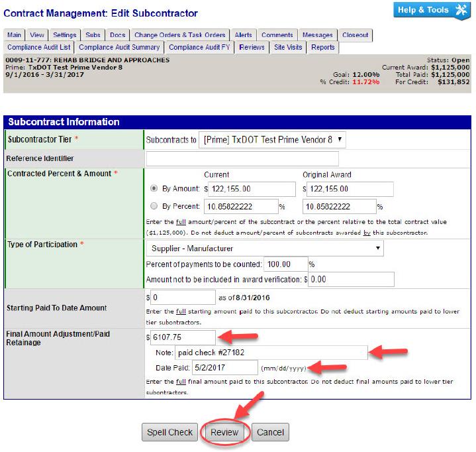Select the By Percent radio button
Viewport: 476px width, 452px height.
tap(154, 205)
